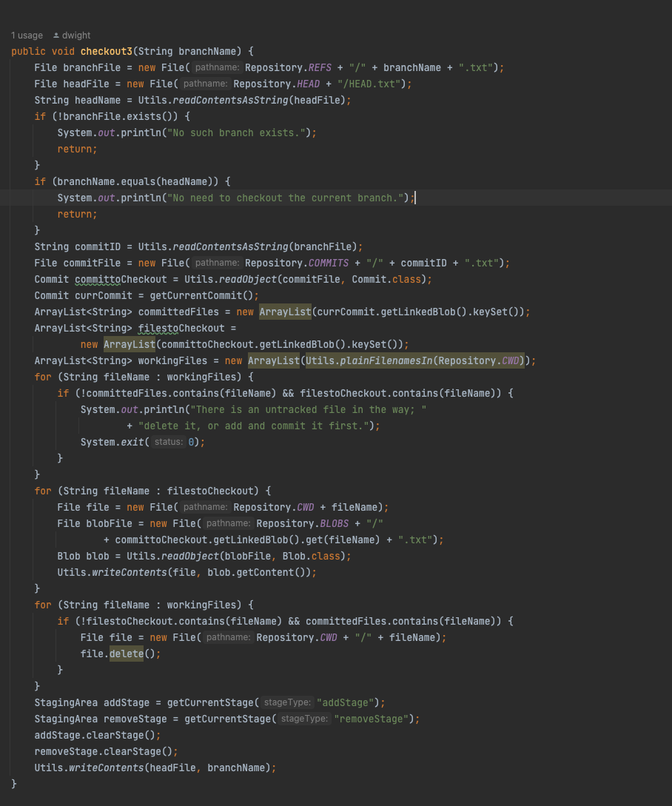
Task: Click 'removeStage.clearStage()' statement
Action: pyautogui.click(x=107, y=751)
